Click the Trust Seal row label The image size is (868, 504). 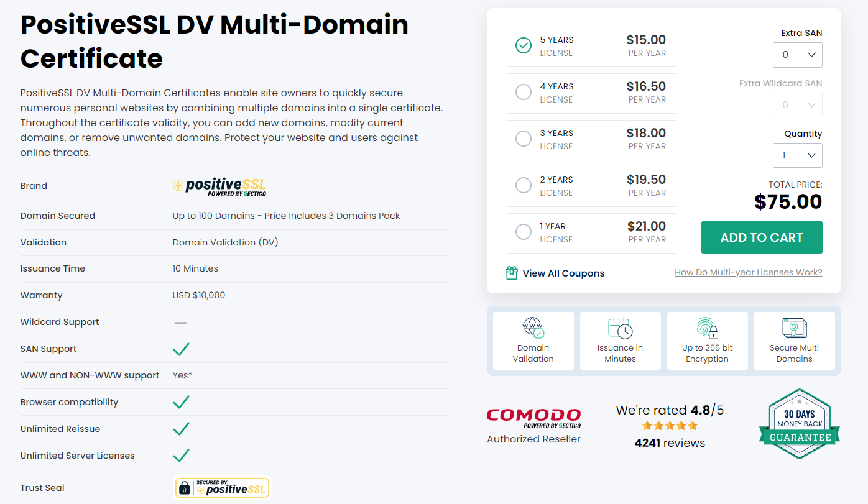42,488
